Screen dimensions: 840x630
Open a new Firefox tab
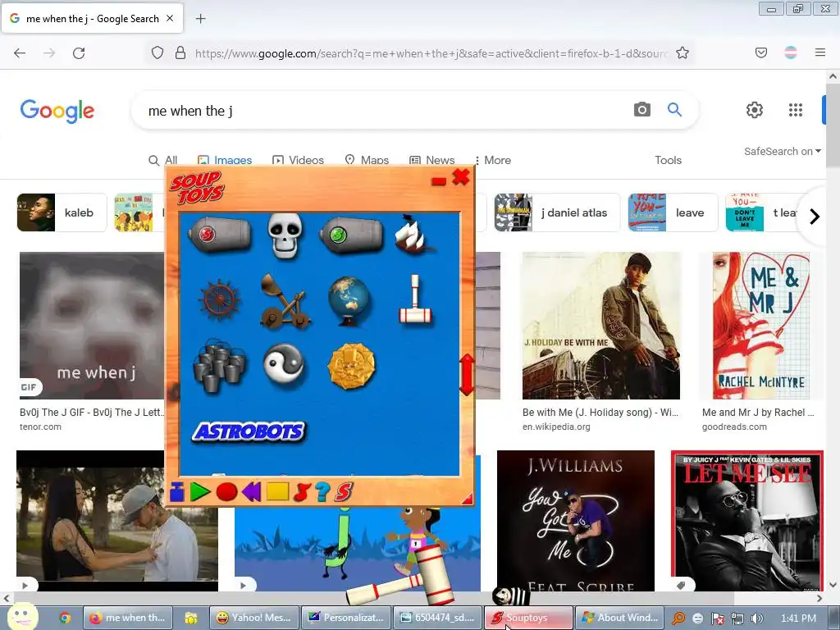tap(200, 19)
